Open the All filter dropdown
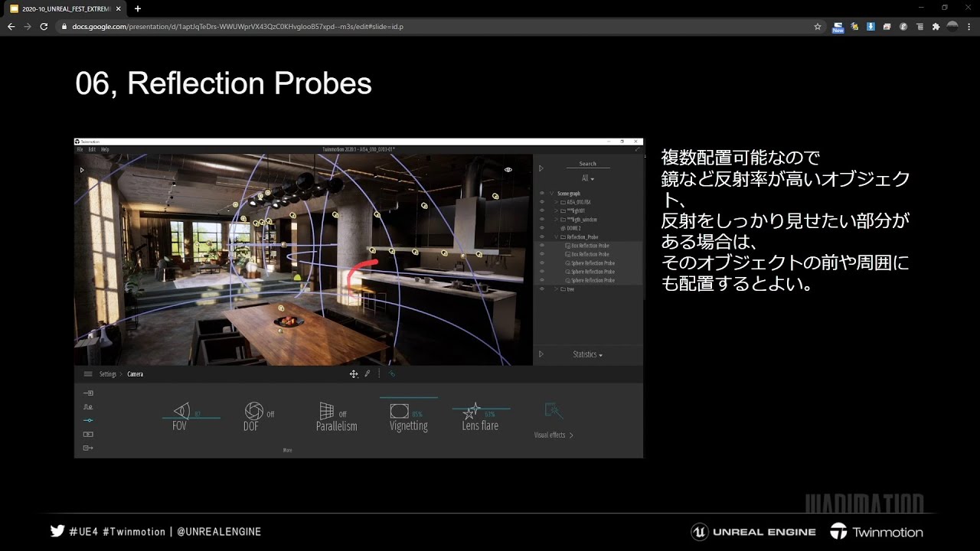The image size is (980, 551). click(587, 178)
